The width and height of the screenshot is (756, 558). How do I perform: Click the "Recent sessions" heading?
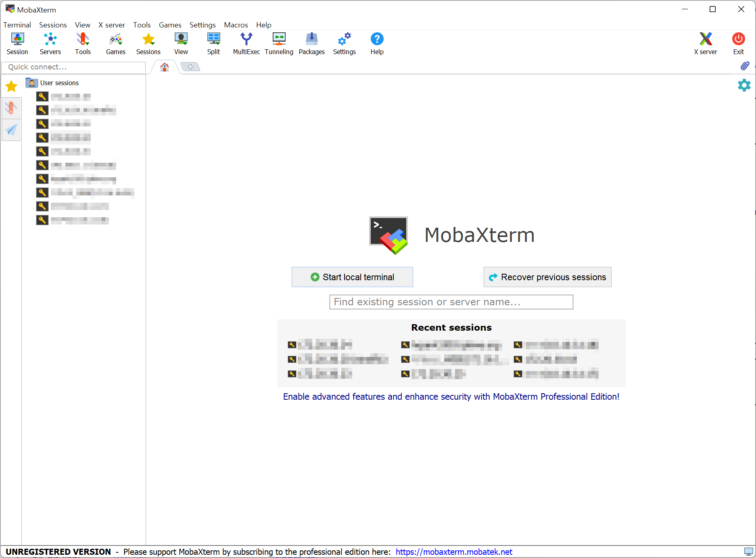[x=451, y=327]
